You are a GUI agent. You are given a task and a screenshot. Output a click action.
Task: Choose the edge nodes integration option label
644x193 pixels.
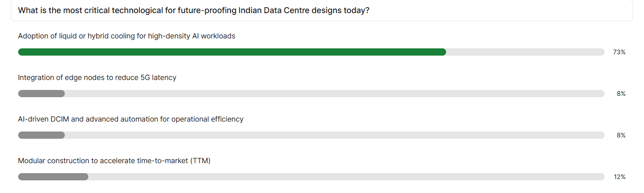click(x=97, y=77)
